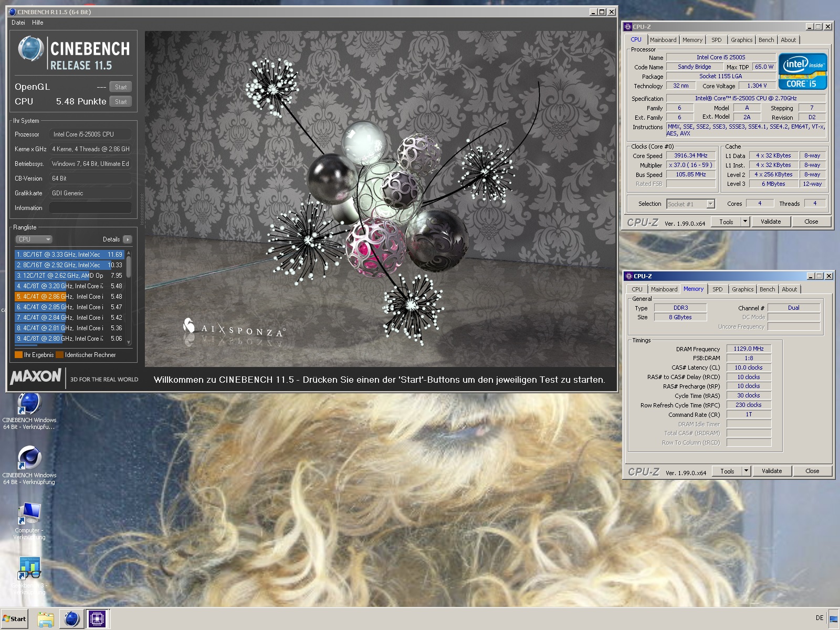Open the Datei menu in Cinebench
The image size is (840, 630).
point(18,23)
